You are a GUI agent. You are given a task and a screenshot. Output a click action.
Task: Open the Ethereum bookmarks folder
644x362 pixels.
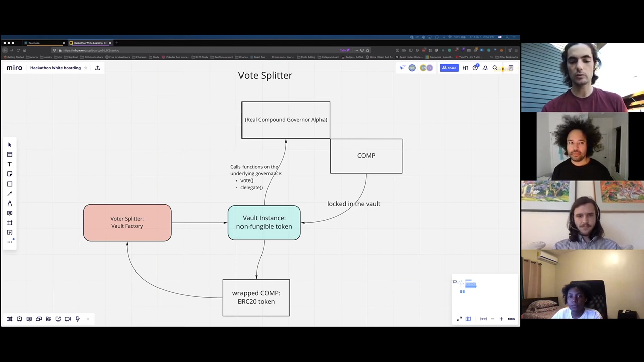click(140, 57)
